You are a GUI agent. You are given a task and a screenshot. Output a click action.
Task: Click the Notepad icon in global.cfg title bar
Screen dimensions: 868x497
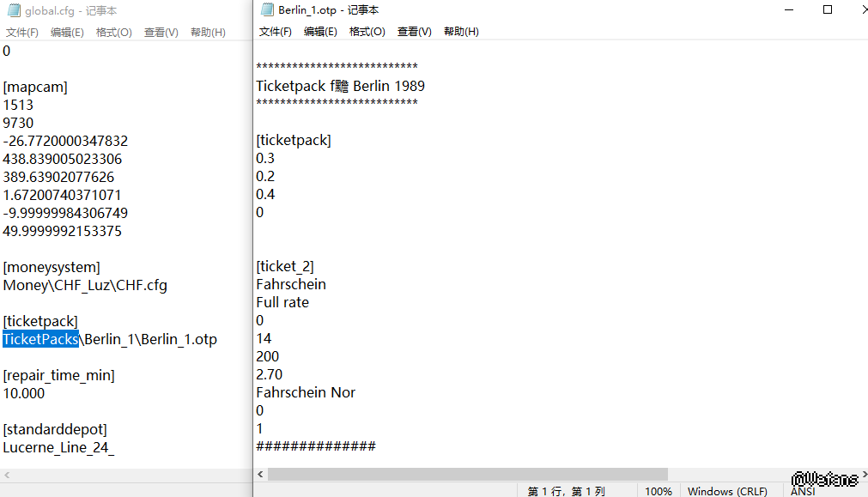[x=14, y=10]
